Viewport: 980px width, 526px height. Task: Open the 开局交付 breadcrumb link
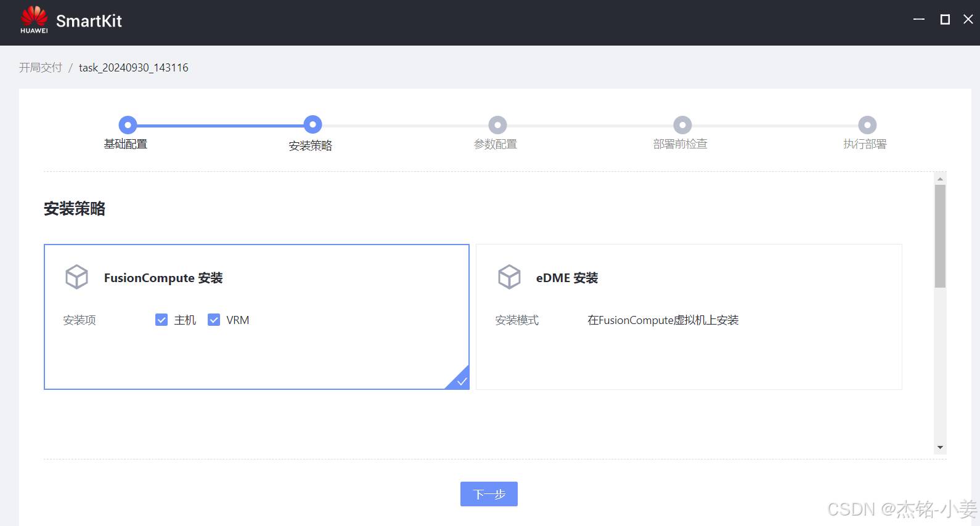41,68
